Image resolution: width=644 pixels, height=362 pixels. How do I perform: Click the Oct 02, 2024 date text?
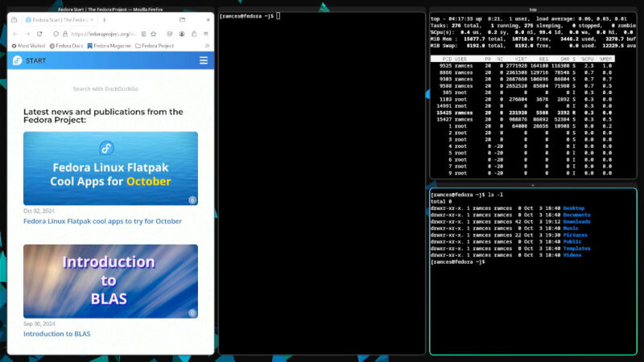click(x=39, y=211)
